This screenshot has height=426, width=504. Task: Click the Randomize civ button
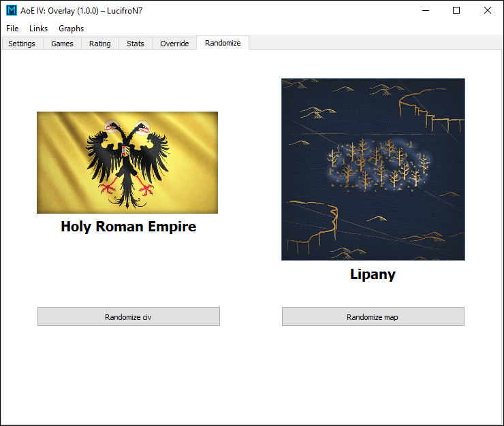tap(129, 316)
